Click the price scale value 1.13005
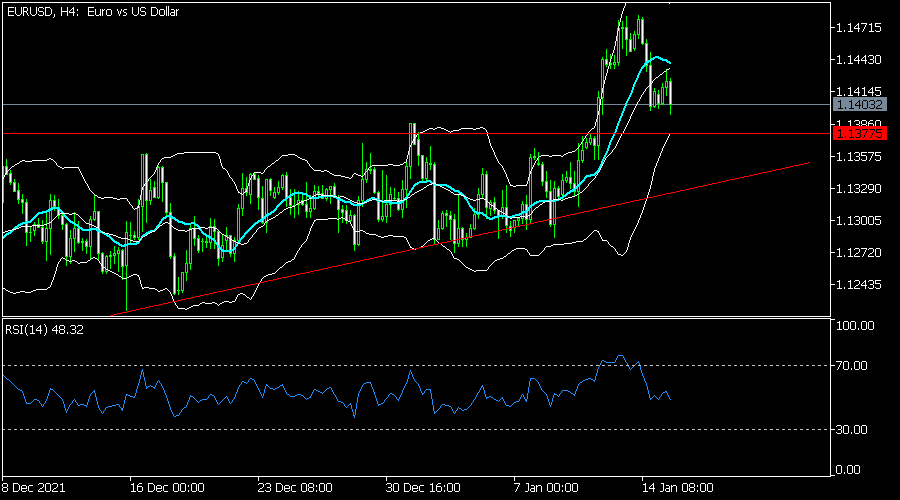The image size is (900, 500). pyautogui.click(x=859, y=220)
